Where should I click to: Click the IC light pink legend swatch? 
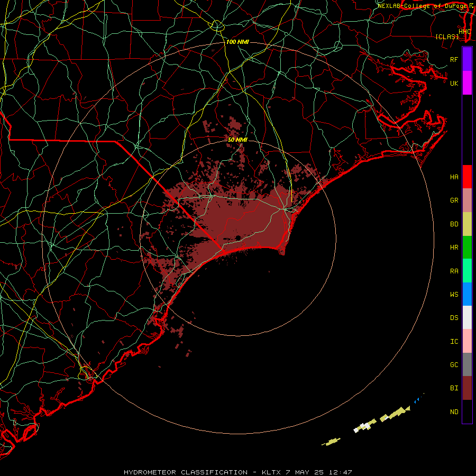(x=467, y=341)
